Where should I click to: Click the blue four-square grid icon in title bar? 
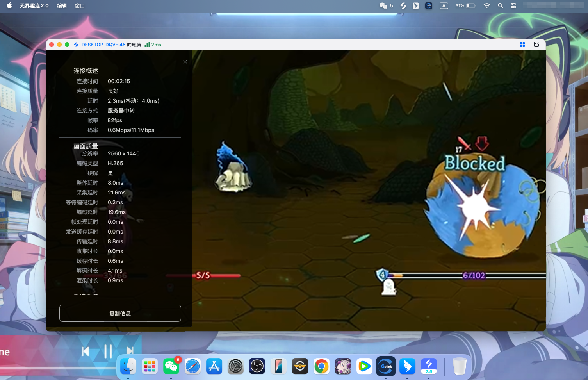pyautogui.click(x=522, y=45)
